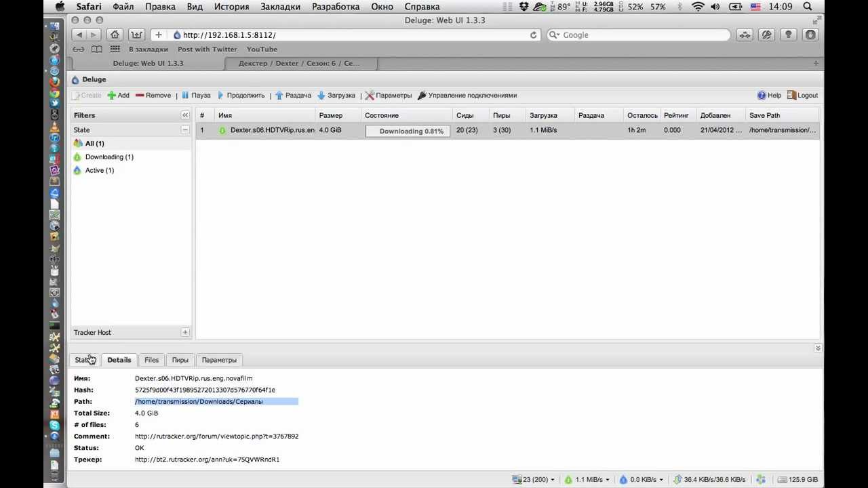This screenshot has width=868, height=488.
Task: Click lightbulb Safari extension button
Action: click(788, 35)
